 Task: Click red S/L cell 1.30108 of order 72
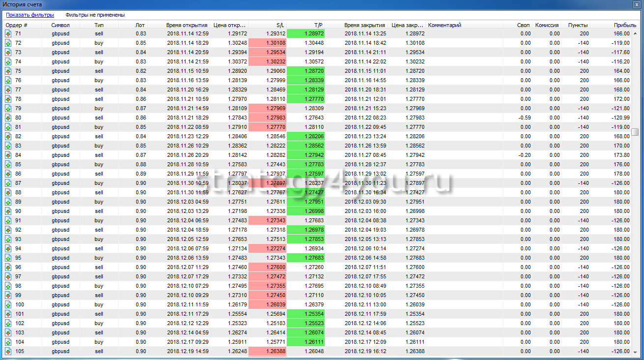[267, 43]
